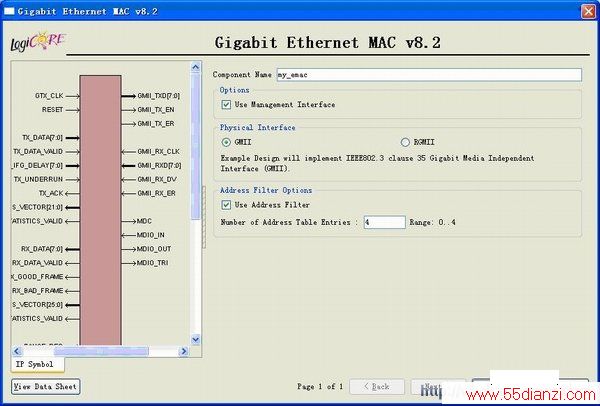Click the GTX_CLK port label
Viewport: 600px width, 406px height.
(49, 96)
